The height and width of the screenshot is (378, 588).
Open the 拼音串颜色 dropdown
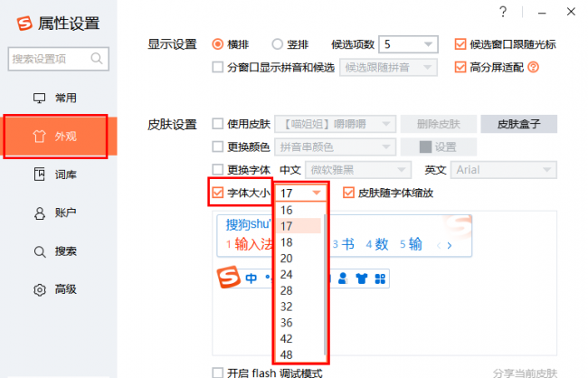coord(336,146)
